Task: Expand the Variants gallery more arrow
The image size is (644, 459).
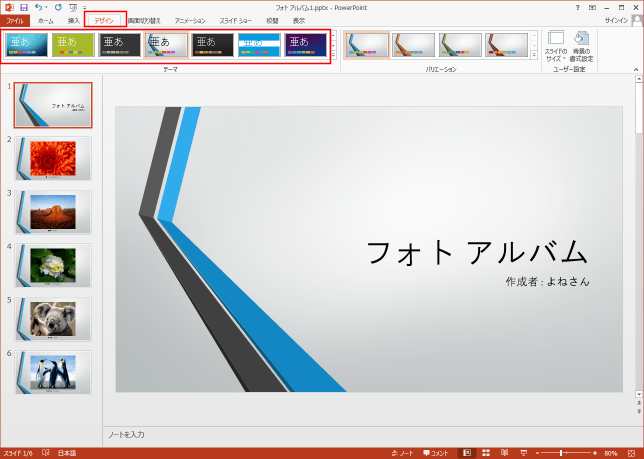Action: 534,55
